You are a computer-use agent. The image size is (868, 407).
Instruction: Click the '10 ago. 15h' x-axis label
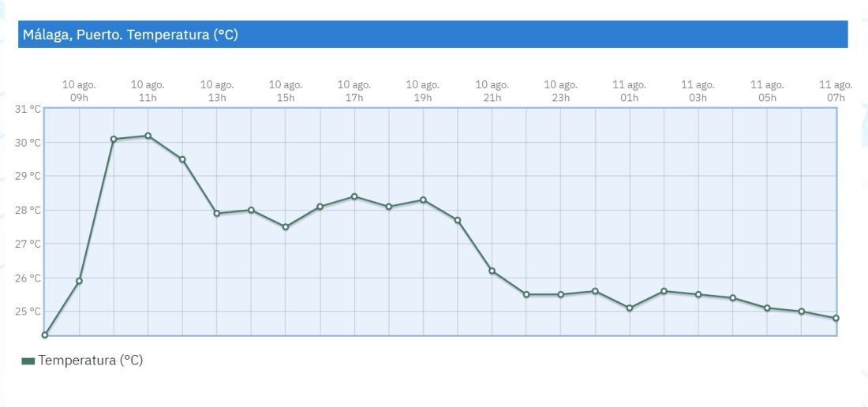286,91
